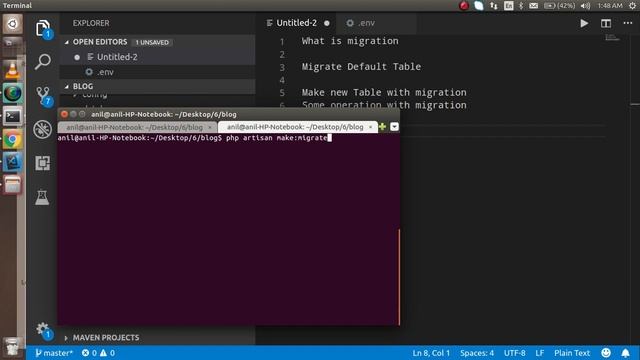Open the volume indicator in top panel
This screenshot has width=640, height=360.
click(585, 6)
